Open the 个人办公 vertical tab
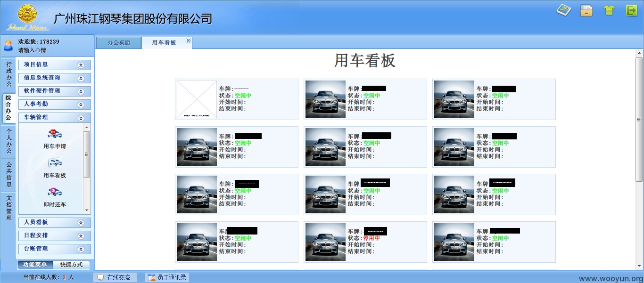 9,141
